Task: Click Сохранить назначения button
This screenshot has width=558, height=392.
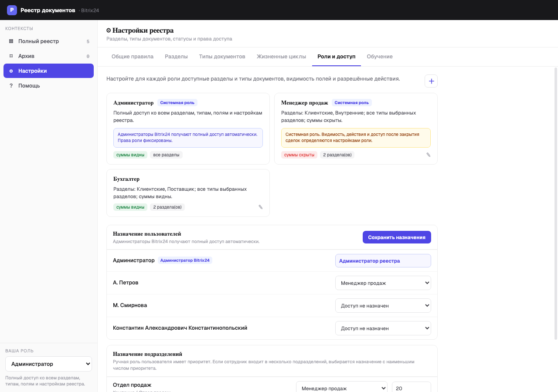Action: tap(397, 237)
